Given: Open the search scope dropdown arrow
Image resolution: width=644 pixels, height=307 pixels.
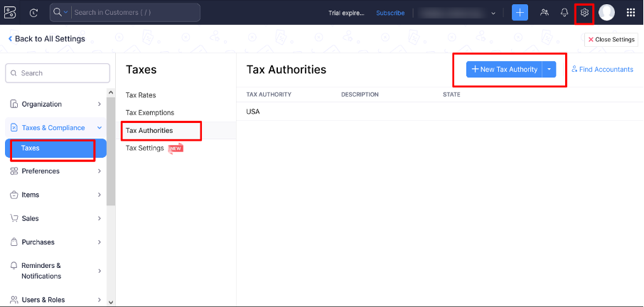Looking at the screenshot, I should 66,13.
